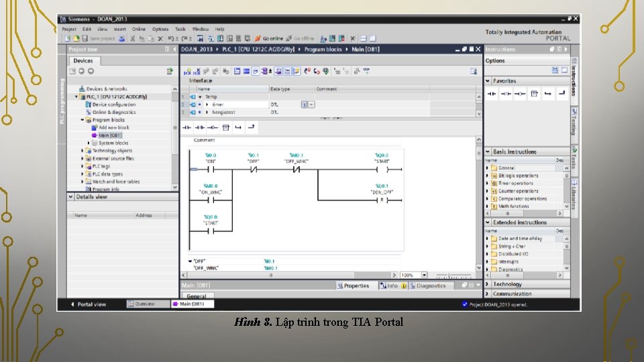The height and width of the screenshot is (362, 644).
Task: Expand the System blocks folder
Action: click(89, 143)
